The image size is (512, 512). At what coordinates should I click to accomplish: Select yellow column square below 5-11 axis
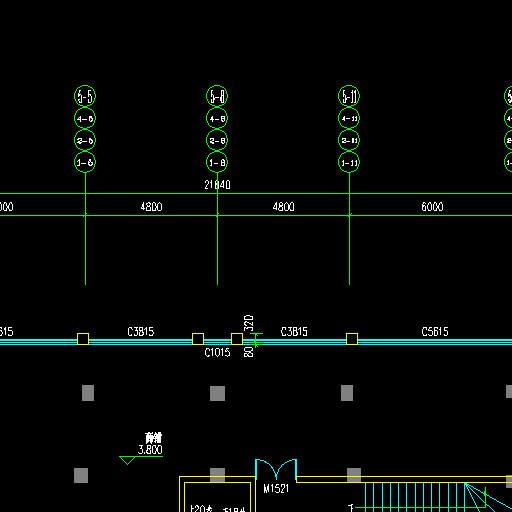(352, 339)
